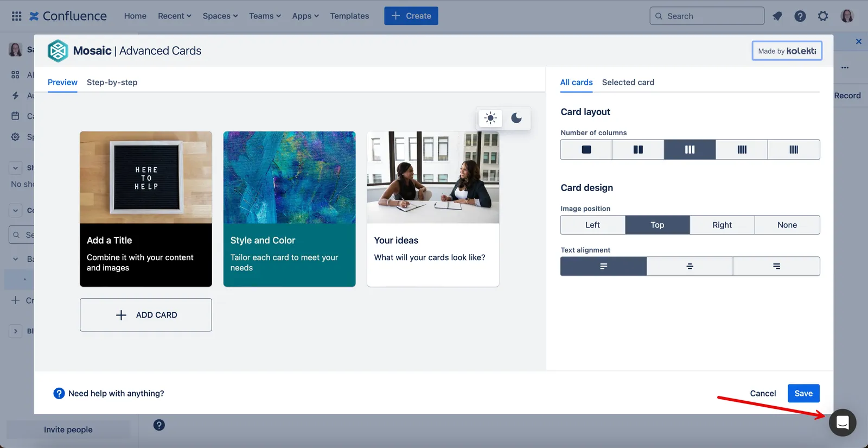The image size is (868, 448).
Task: Select the Style and Color card
Action: click(290, 209)
